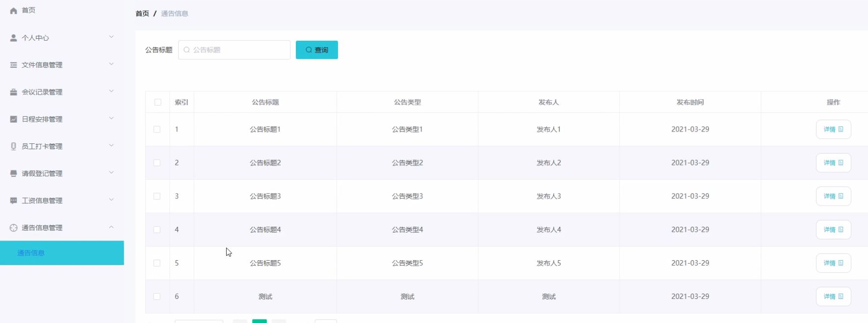Expand the 会议记录管理 chevron
This screenshot has width=868, height=323.
111,91
